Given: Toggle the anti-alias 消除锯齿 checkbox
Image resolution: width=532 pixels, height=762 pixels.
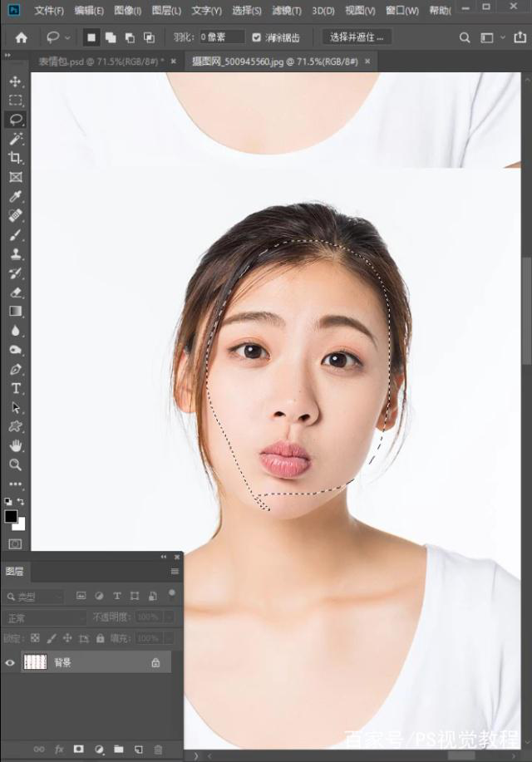Looking at the screenshot, I should point(256,37).
